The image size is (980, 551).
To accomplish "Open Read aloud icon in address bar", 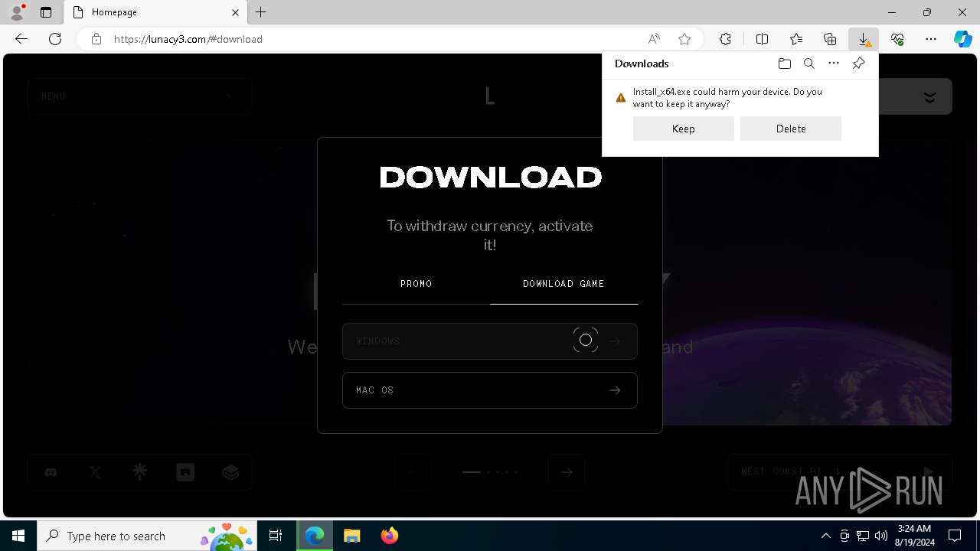I will (654, 39).
